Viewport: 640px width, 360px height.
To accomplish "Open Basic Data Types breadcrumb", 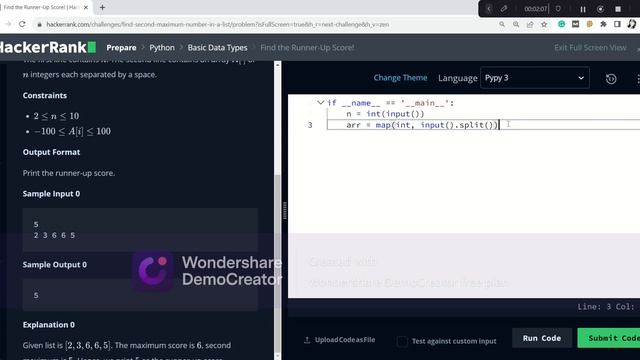I will (x=217, y=48).
